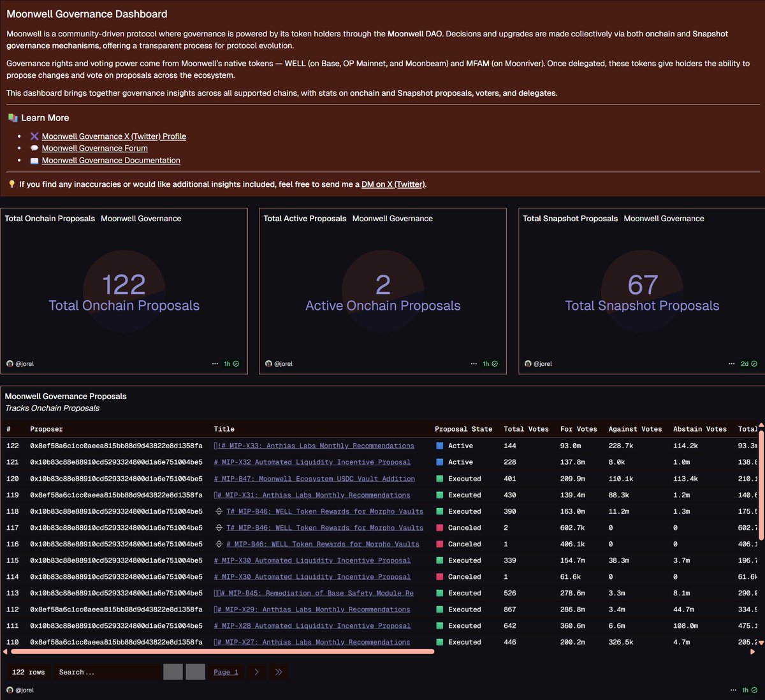This screenshot has width=765, height=700.
Task: Click the table Search field
Action: [x=107, y=672]
